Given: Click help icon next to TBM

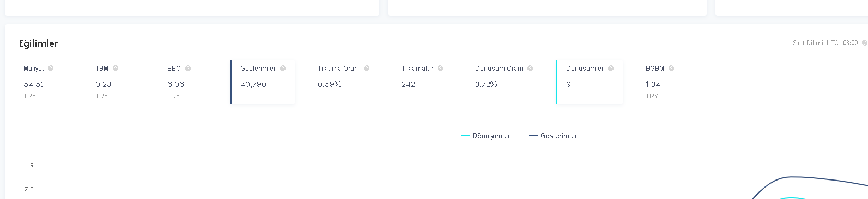Looking at the screenshot, I should click(x=116, y=69).
